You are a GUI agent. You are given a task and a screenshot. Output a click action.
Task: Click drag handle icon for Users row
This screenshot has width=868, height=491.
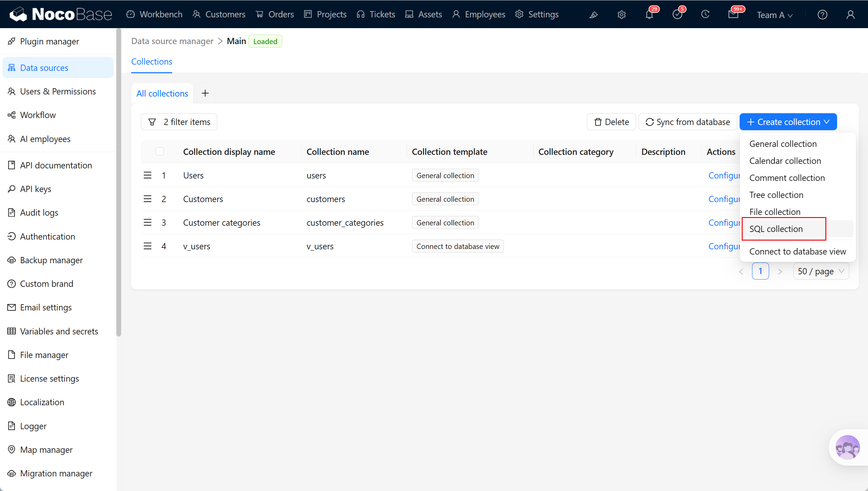click(148, 175)
